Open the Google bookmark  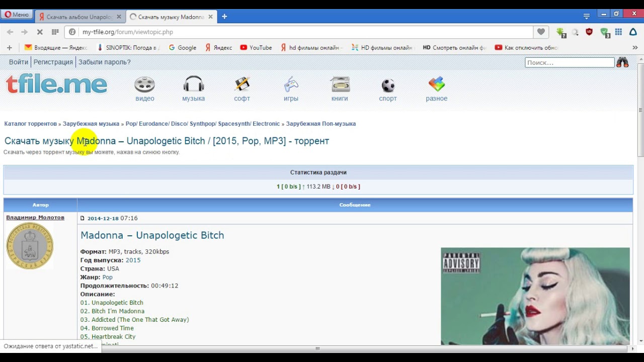182,48
